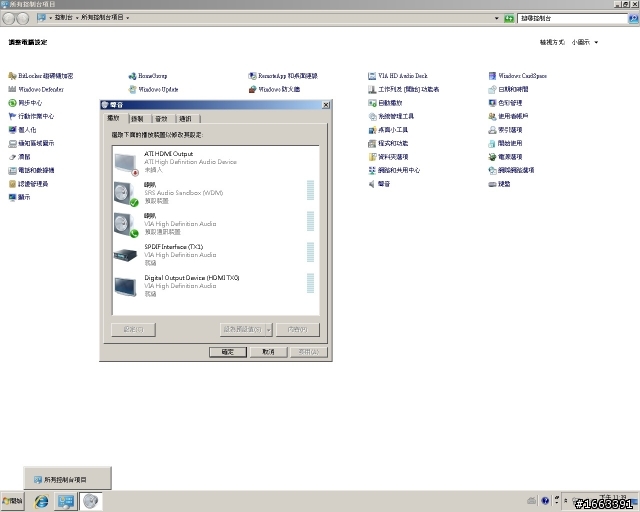Open 電源選項 item
This screenshot has width=640, height=512.
point(505,157)
